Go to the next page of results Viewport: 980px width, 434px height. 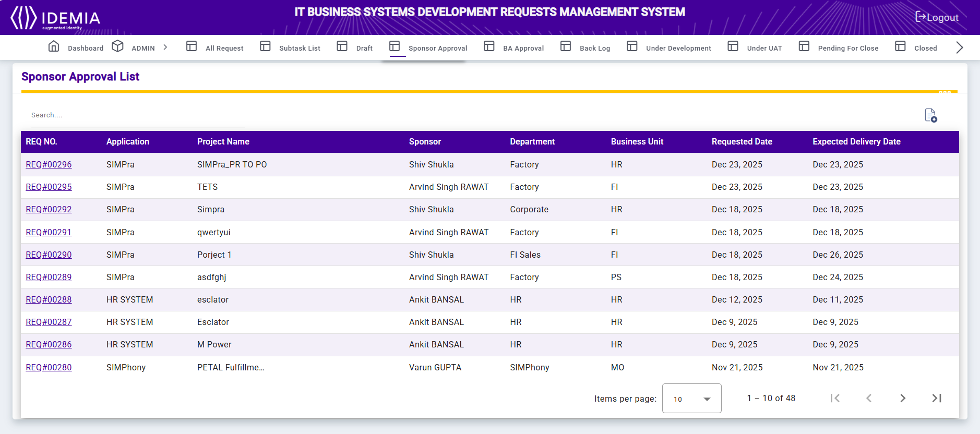[903, 398]
